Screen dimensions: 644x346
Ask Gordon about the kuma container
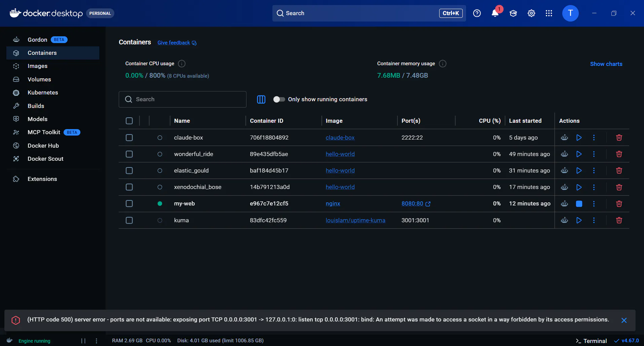(x=565, y=220)
